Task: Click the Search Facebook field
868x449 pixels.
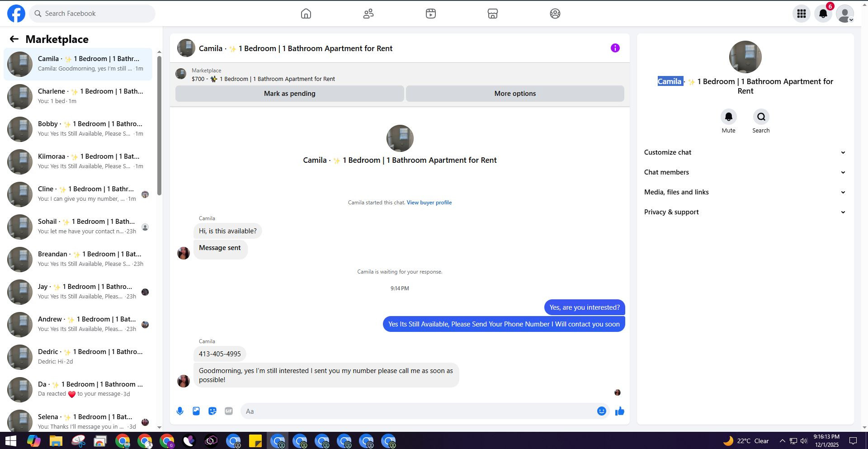Action: [93, 14]
